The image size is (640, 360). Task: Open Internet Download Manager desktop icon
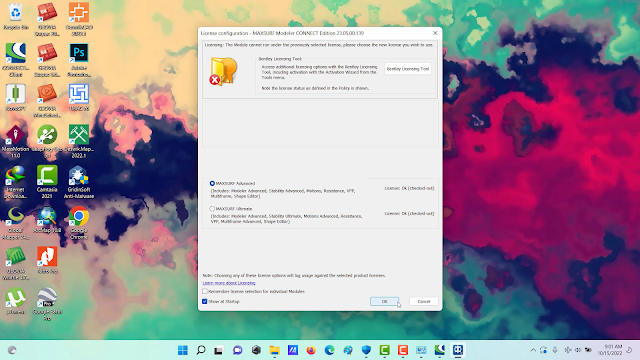pyautogui.click(x=16, y=182)
